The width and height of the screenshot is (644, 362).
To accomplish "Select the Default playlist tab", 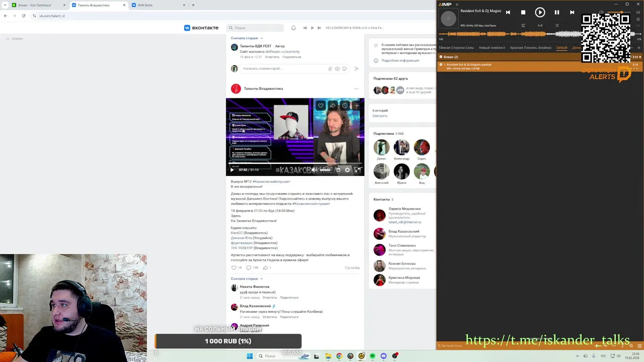I will point(561,48).
